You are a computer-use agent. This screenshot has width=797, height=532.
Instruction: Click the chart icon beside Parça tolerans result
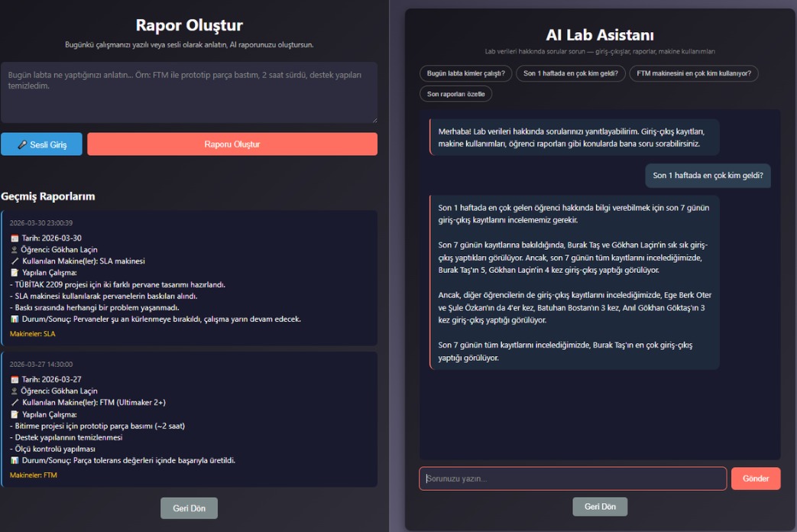(15, 460)
